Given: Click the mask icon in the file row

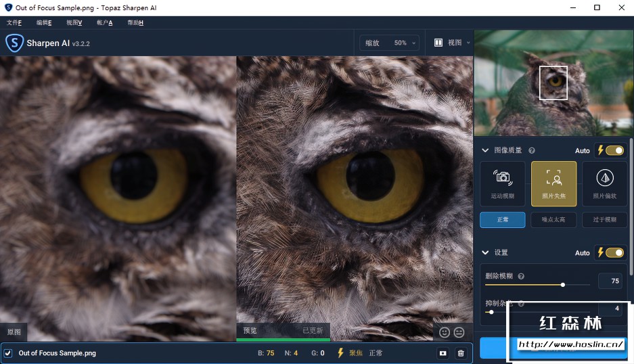Looking at the screenshot, I should pyautogui.click(x=443, y=353).
